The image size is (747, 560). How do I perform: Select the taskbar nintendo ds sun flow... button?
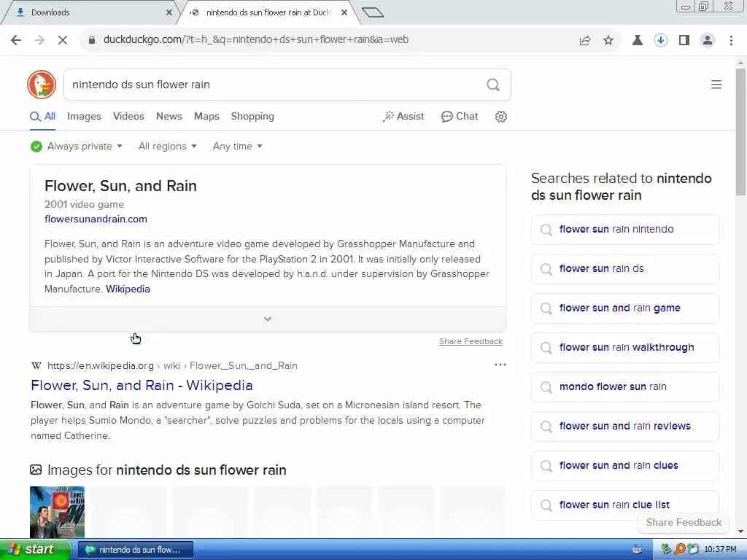point(135,550)
